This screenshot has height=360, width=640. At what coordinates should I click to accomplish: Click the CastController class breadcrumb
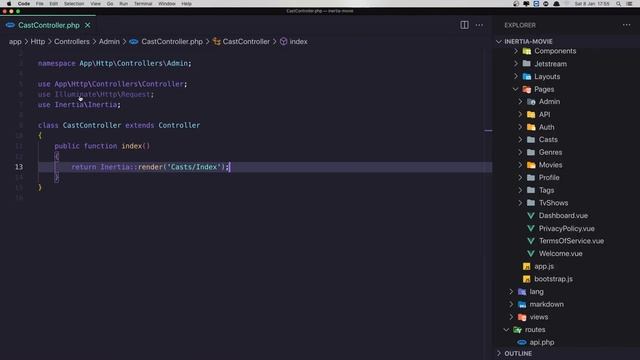(x=246, y=42)
